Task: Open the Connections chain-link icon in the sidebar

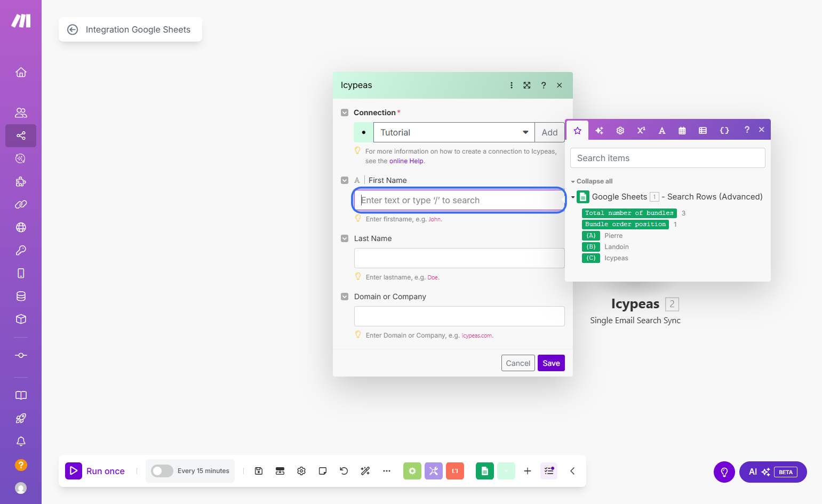Action: tap(21, 204)
